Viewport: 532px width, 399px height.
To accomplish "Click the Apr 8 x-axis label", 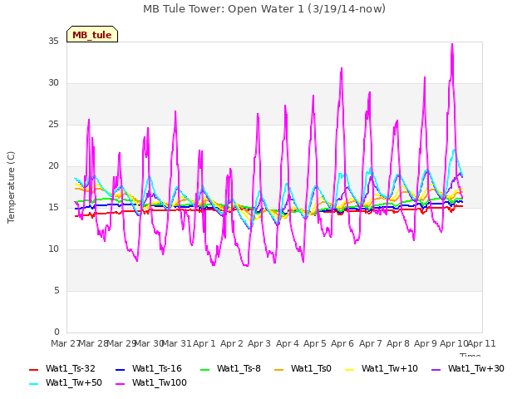I will 398,343.
